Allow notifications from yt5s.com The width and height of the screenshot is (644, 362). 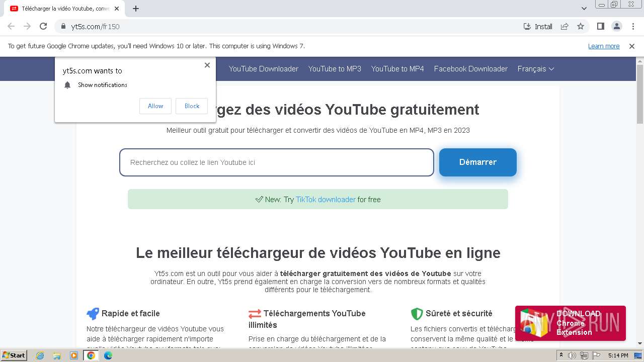click(x=155, y=106)
